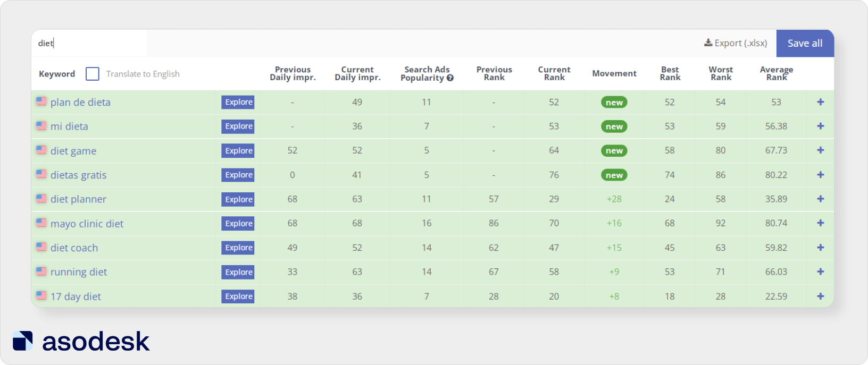Click the plus icon beside 17 day diet
This screenshot has height=365, width=868.
(x=821, y=296)
